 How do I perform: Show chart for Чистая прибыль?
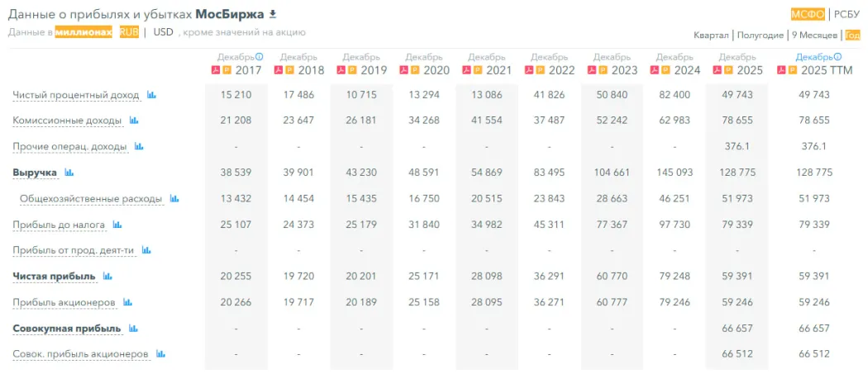point(107,276)
